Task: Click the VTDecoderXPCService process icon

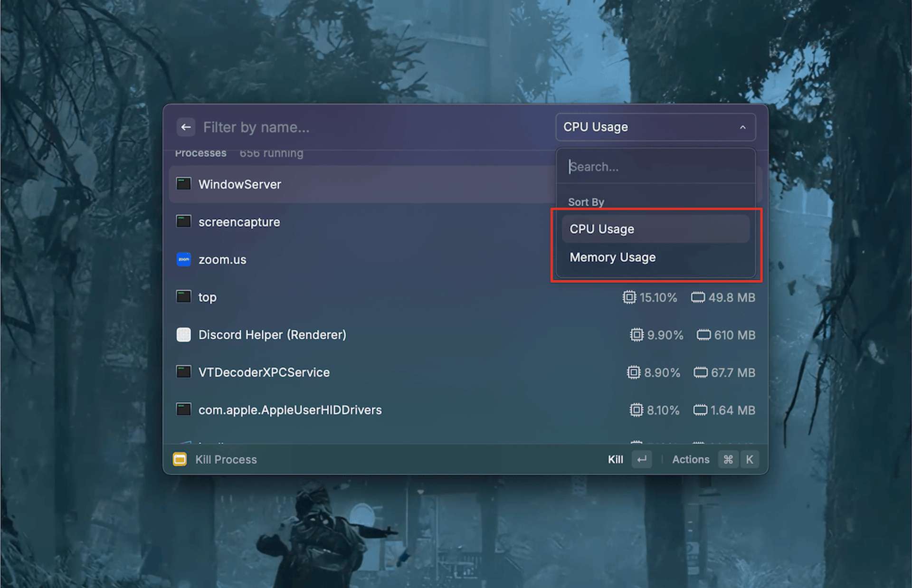Action: (x=184, y=372)
